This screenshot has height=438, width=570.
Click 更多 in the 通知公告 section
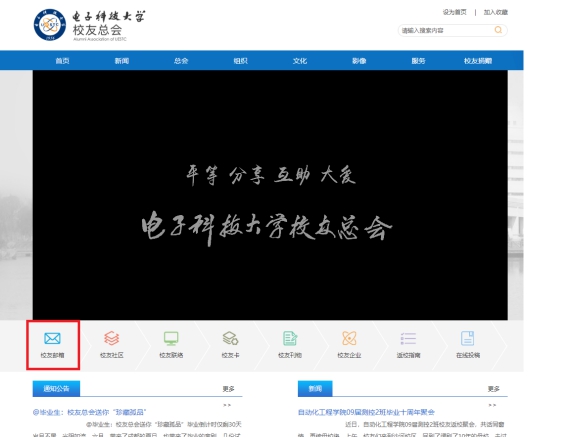[x=228, y=389]
